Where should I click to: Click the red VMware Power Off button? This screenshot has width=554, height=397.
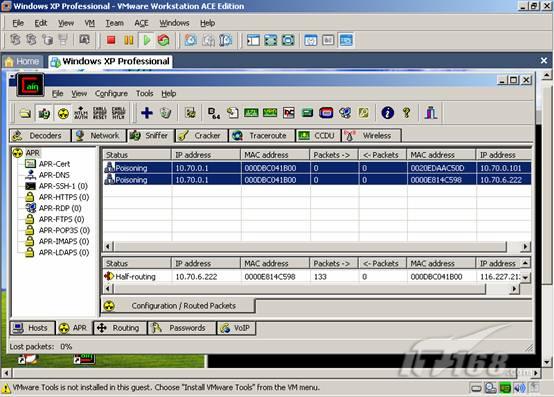coord(111,40)
